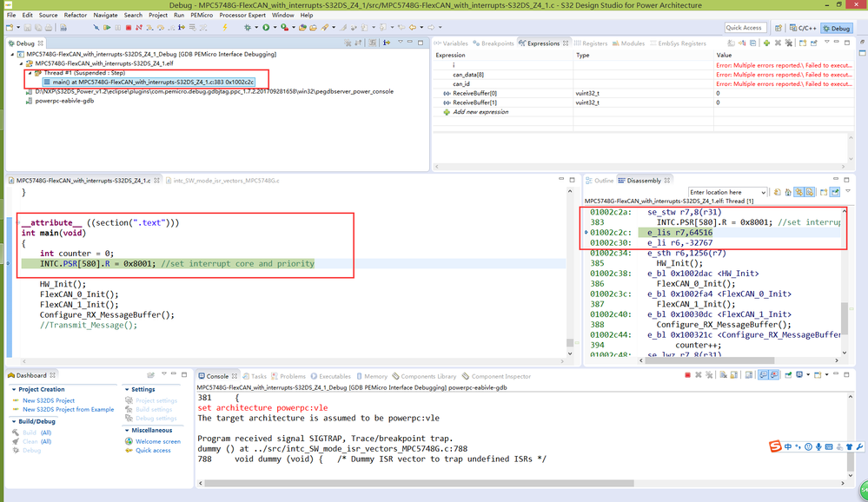Click the Clear Console icon

[x=723, y=375]
